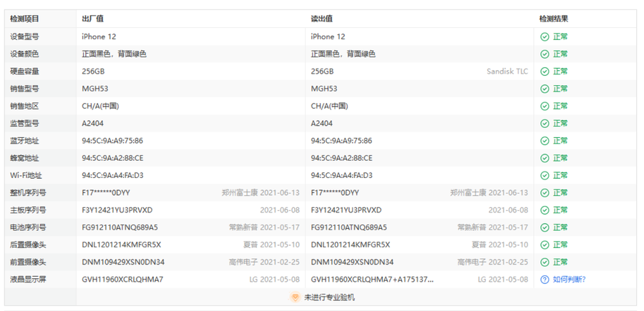Select the 检测项目 column header
Viewport: 644px width, 311px height.
pos(24,19)
